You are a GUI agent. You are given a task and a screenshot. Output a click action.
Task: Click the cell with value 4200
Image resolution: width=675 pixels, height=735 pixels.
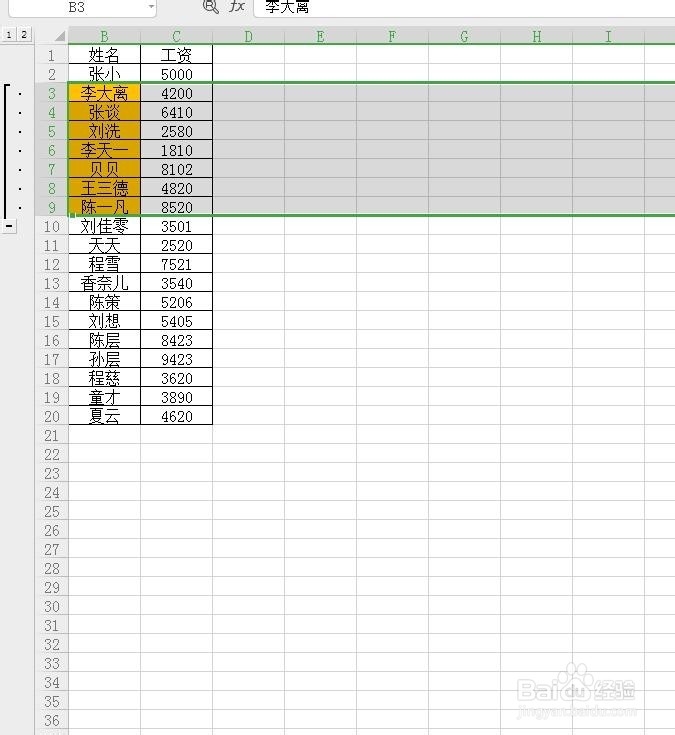[x=176, y=93]
